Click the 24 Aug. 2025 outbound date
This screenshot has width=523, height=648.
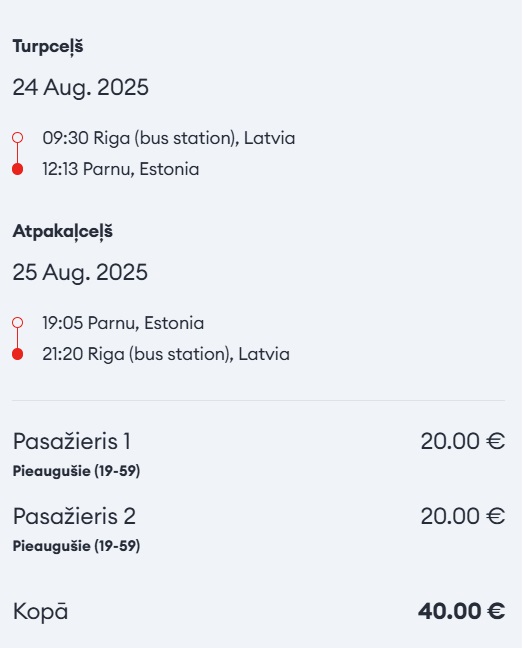pos(81,88)
